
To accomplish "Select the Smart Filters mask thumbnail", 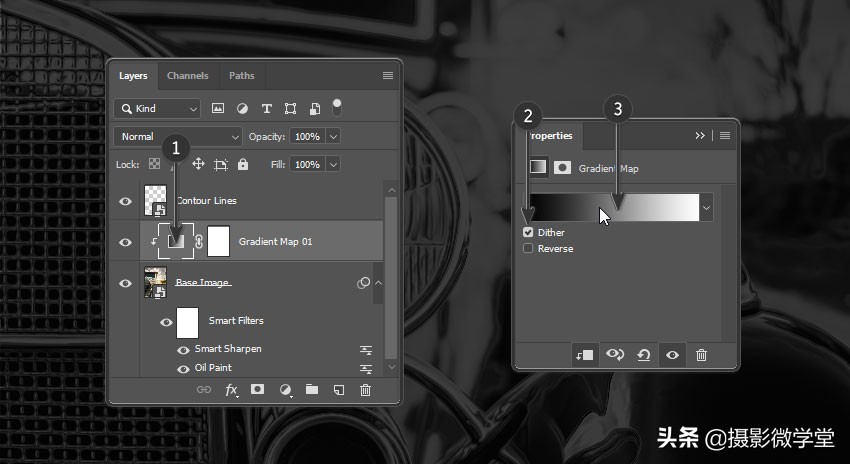I will 188,323.
